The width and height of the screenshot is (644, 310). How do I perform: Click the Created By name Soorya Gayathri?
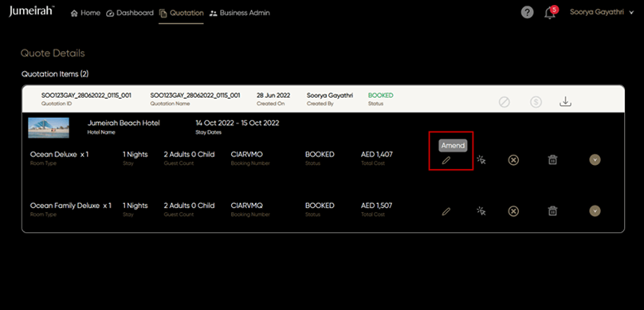coord(330,96)
